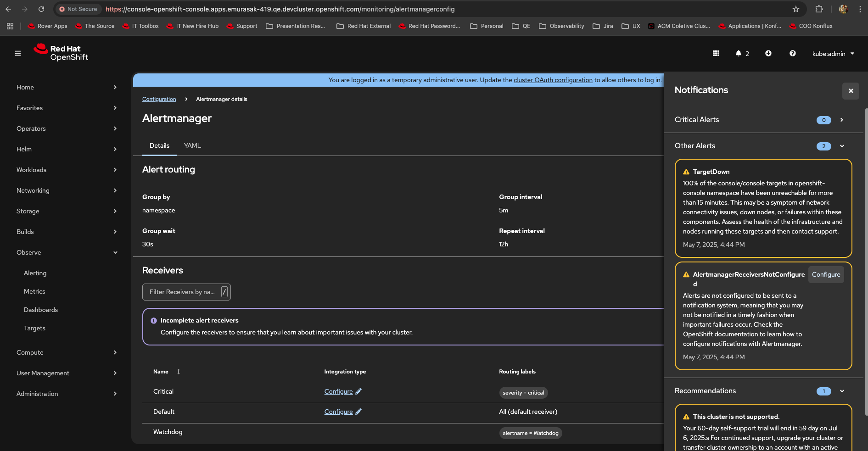
Task: Open the quick create plus menu
Action: pos(768,53)
